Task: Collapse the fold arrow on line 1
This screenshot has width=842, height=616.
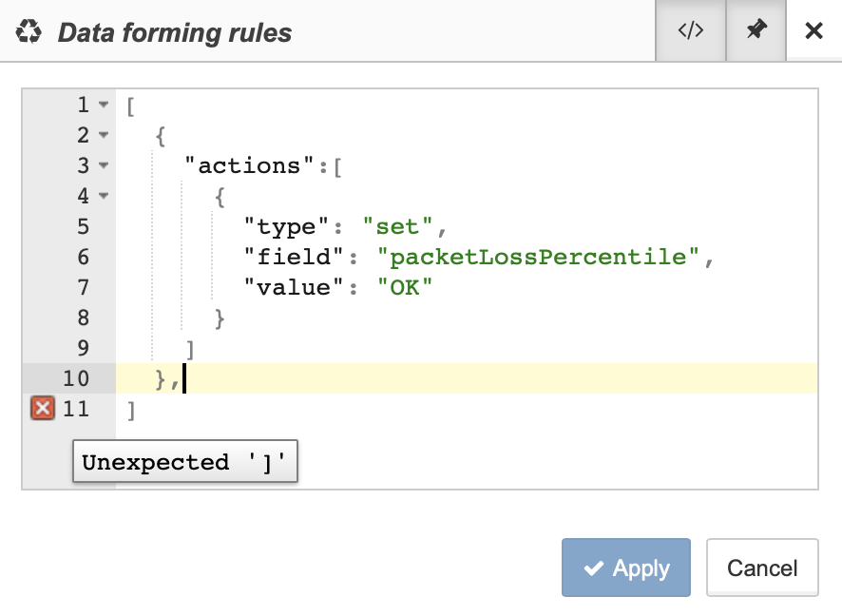Action: (104, 105)
